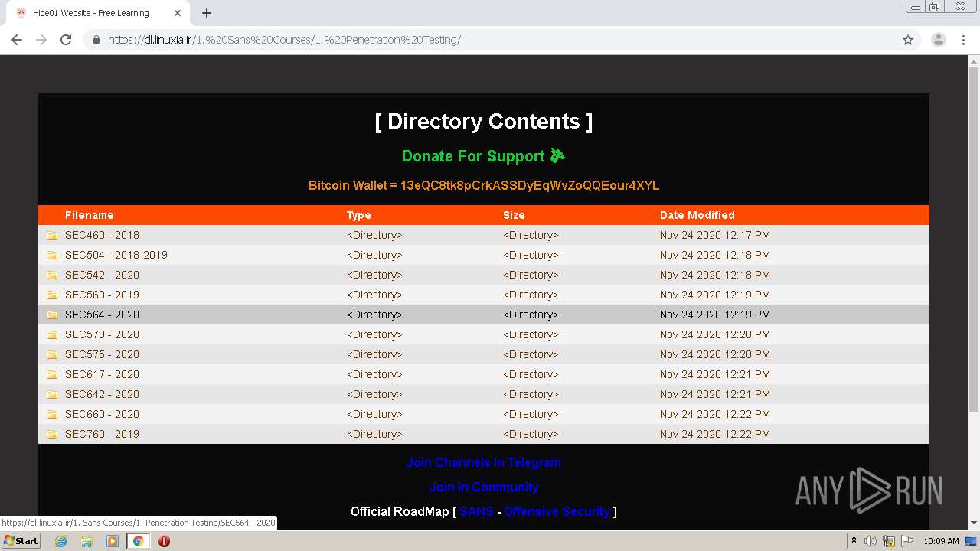Open the Windows Start menu

click(21, 541)
